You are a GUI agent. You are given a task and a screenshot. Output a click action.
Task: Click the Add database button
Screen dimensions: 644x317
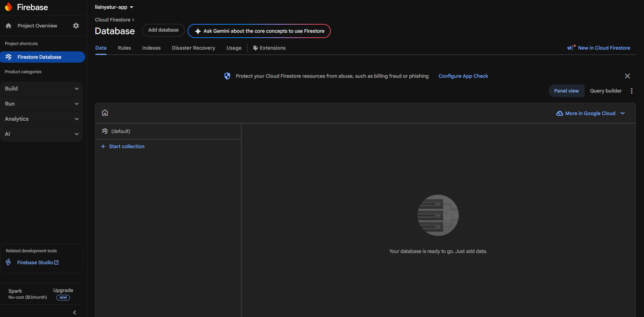coord(163,30)
